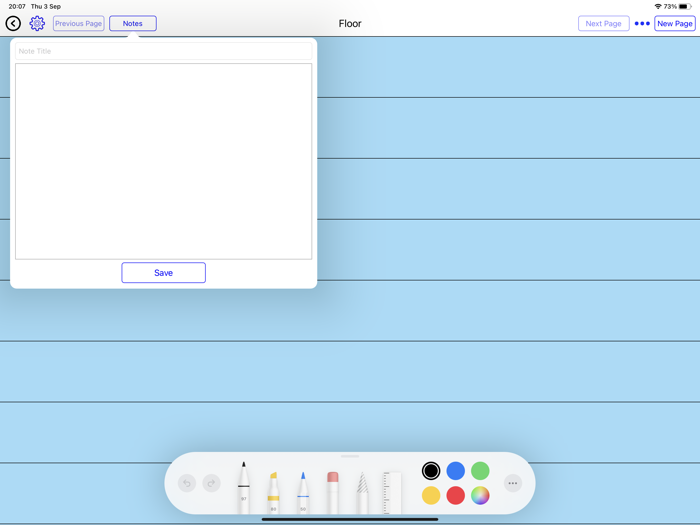Viewport: 700px width, 525px height.
Task: Click the Floor page title
Action: (350, 23)
